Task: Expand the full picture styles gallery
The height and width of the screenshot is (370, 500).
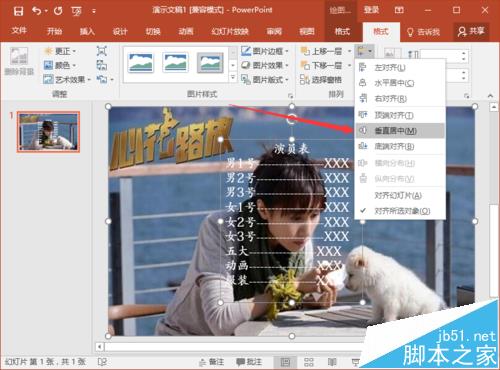Action: [233, 78]
